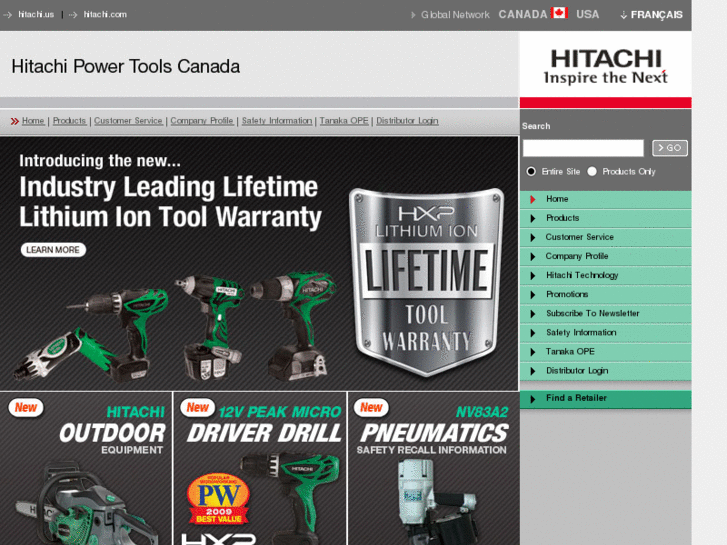Open the Global Network link
Image resolution: width=727 pixels, height=545 pixels.
pos(455,15)
